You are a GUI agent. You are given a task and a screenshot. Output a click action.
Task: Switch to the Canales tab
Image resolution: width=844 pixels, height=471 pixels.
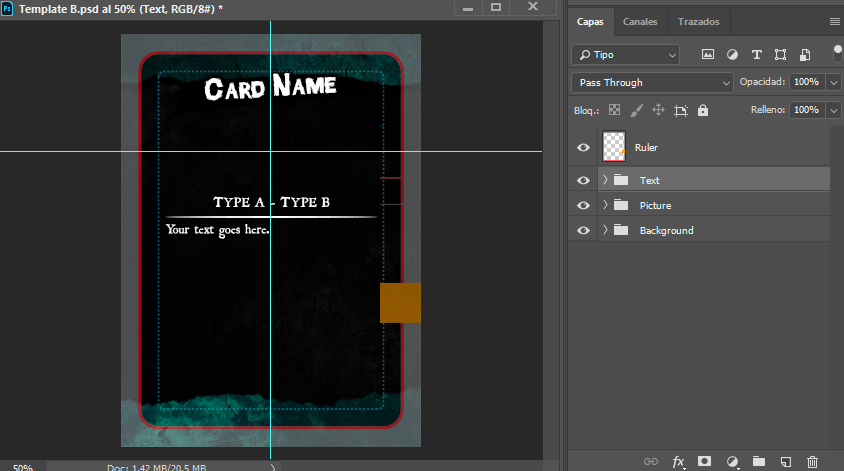coord(640,22)
